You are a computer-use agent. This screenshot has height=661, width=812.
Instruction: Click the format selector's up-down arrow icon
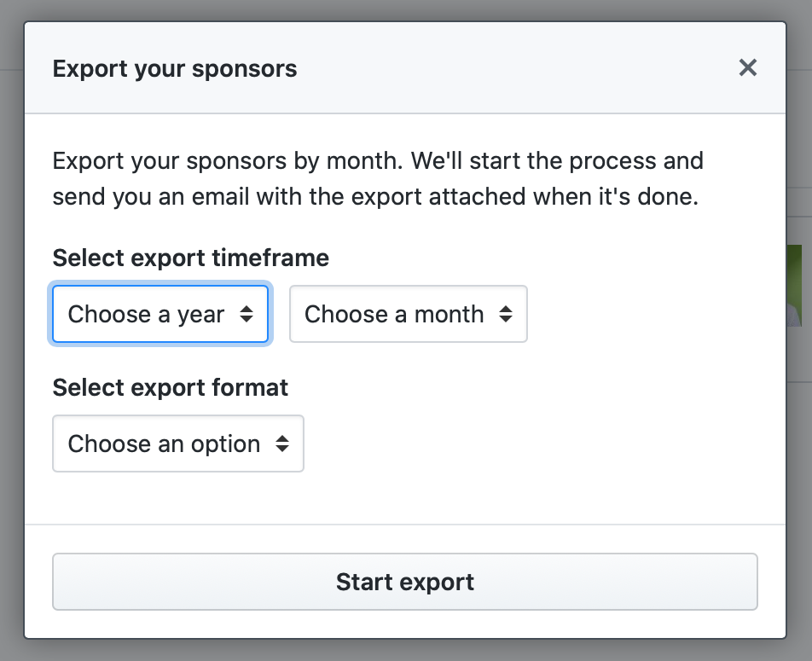pos(282,444)
